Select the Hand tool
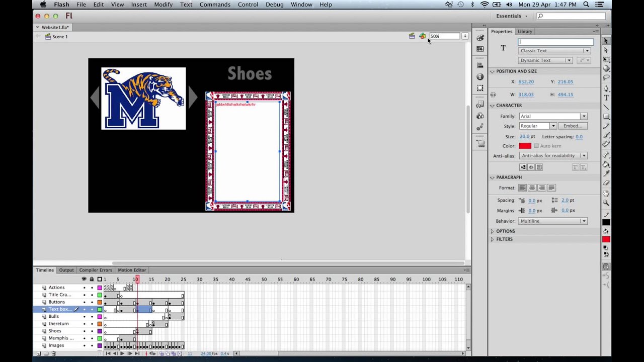Viewport: 644px width, 362px height. (x=606, y=193)
